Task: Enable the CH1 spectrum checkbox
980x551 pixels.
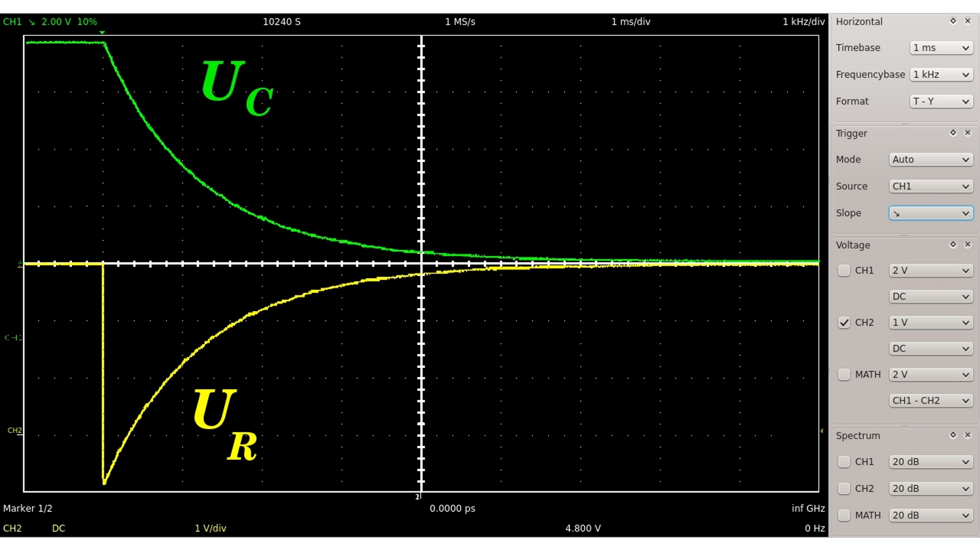Action: (844, 462)
